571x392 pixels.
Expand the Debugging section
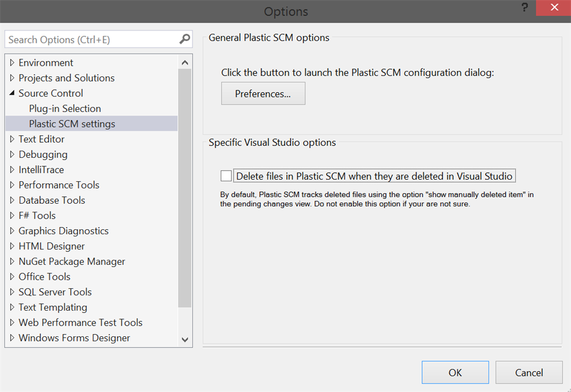[12, 154]
